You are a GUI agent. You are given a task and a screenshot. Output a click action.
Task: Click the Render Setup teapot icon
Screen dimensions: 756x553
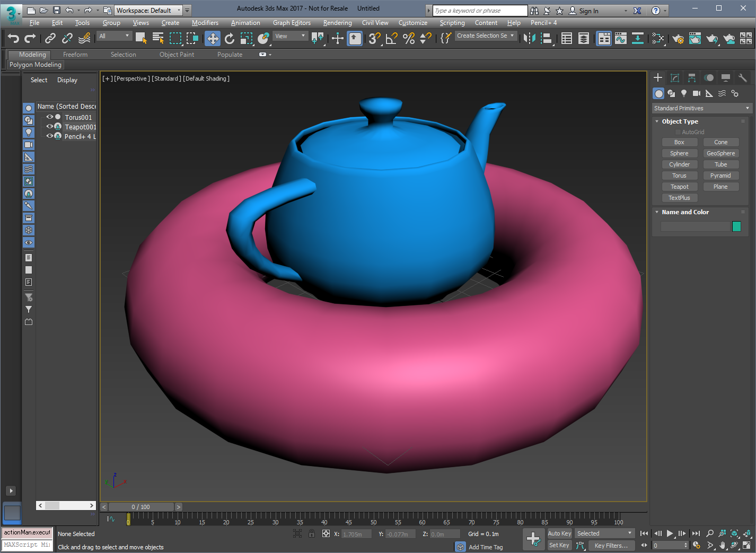[x=678, y=38]
